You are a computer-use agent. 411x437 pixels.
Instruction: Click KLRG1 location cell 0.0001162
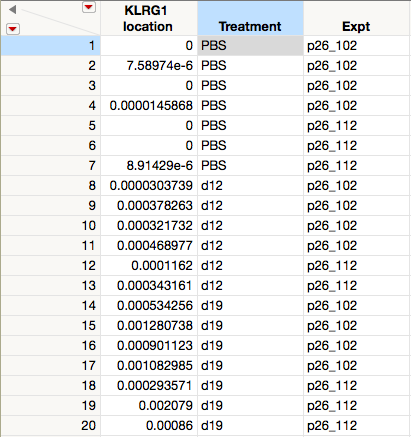(x=149, y=266)
